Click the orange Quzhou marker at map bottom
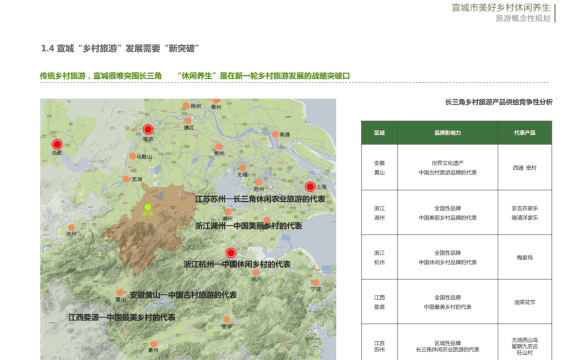Screen dimensions: 570x360 (x=154, y=344)
